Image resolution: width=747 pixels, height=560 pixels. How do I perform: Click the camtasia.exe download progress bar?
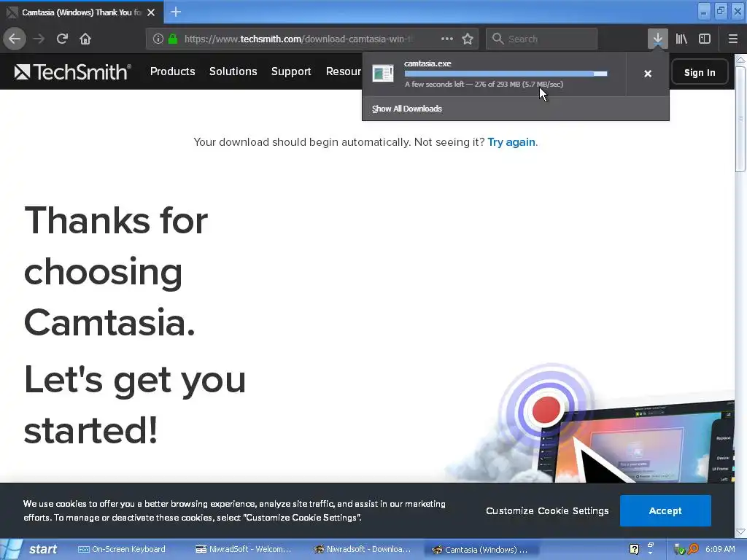point(506,74)
